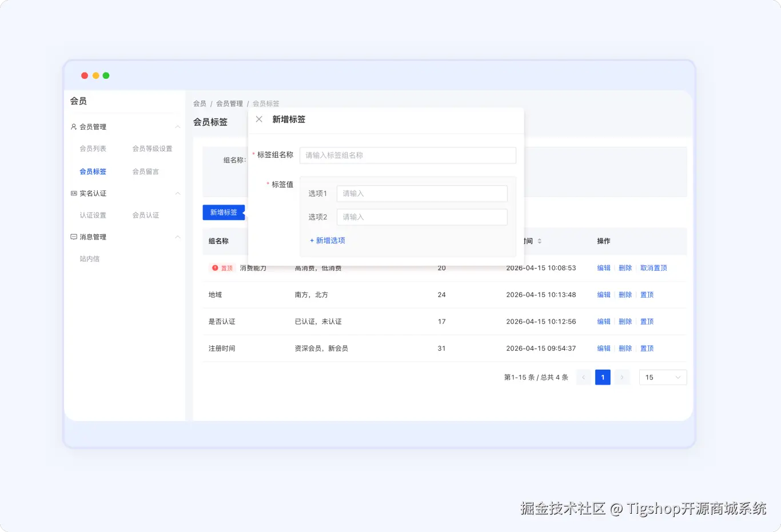This screenshot has width=781, height=532.
Task: Pin the 是否认证 row with 置顶
Action: 647,322
